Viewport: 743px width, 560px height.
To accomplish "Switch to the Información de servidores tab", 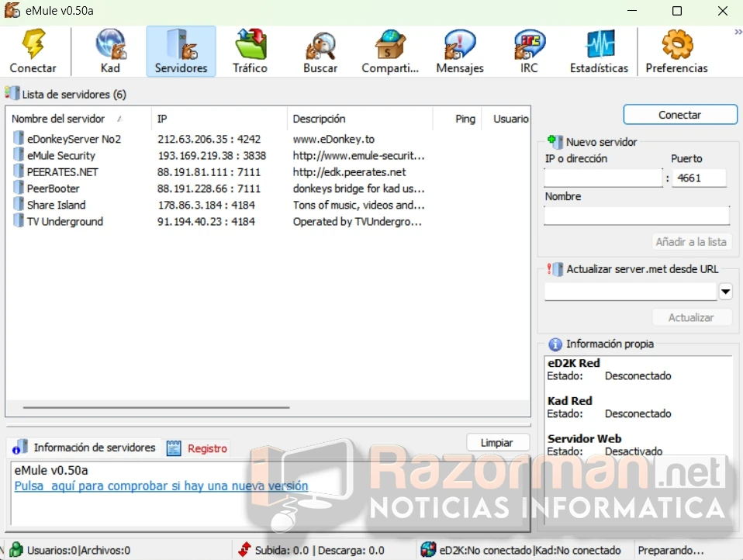I will [85, 448].
